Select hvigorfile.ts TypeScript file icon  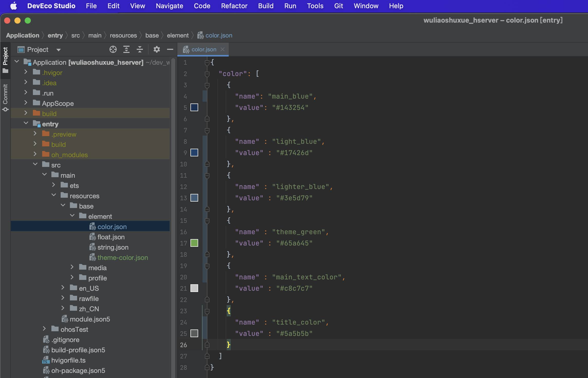click(x=46, y=360)
